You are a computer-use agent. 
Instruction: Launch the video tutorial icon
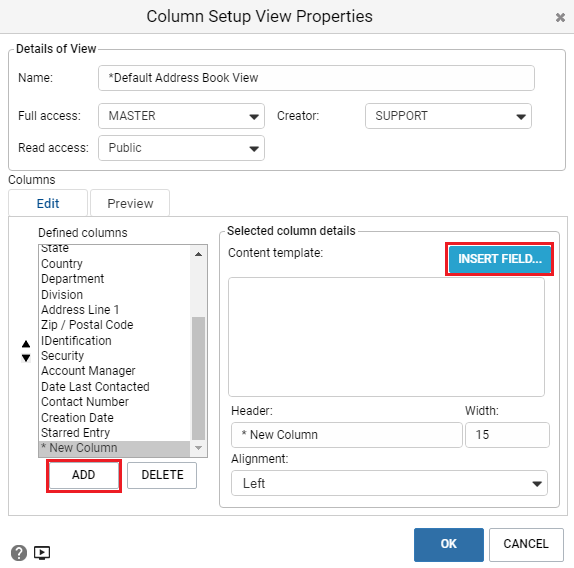point(42,553)
